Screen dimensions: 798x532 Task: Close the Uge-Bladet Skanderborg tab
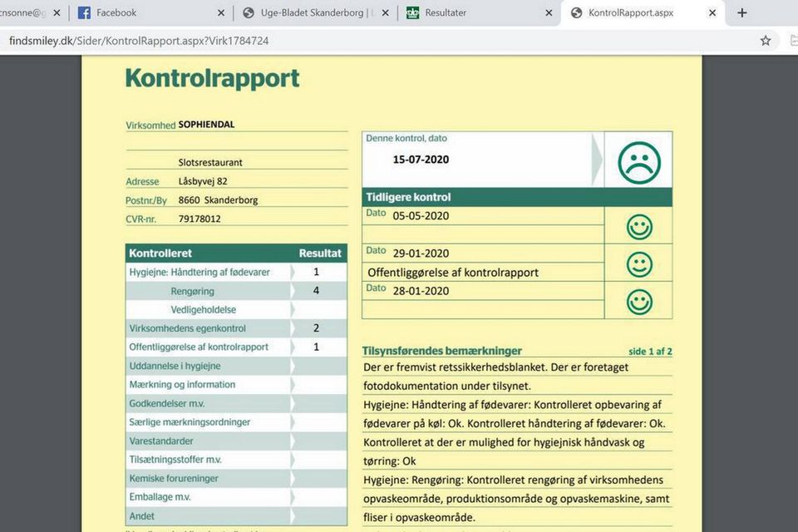385,12
